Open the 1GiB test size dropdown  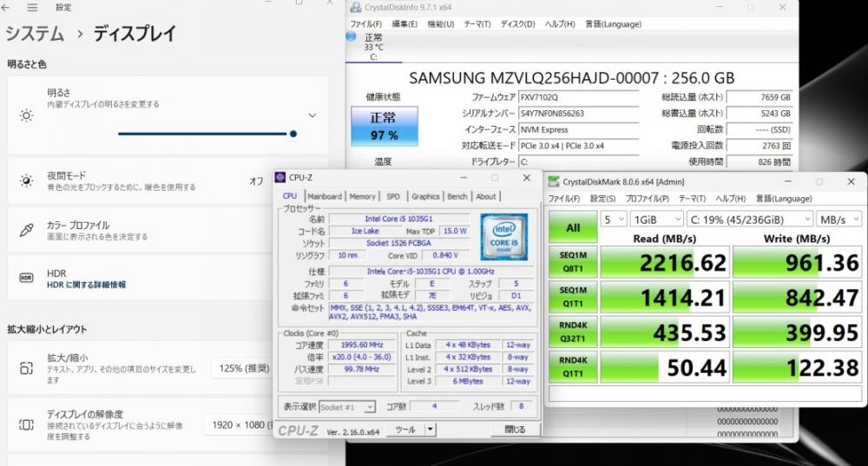tap(657, 220)
